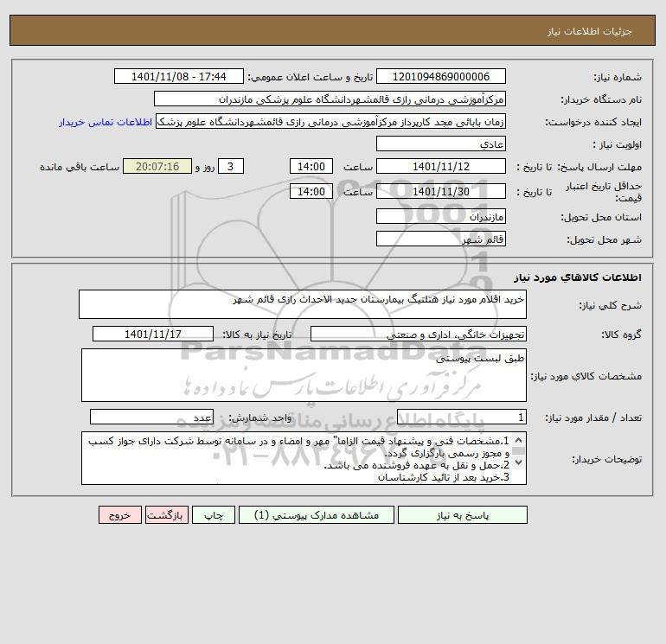Click the تاریخ نیاز به کالا label
666x644 pixels.
pos(257,335)
